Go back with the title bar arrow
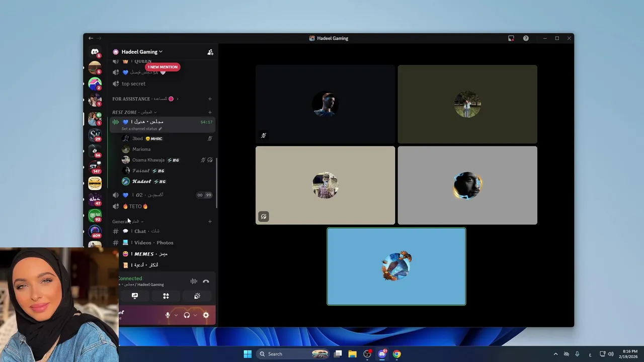644x362 pixels. [91, 38]
